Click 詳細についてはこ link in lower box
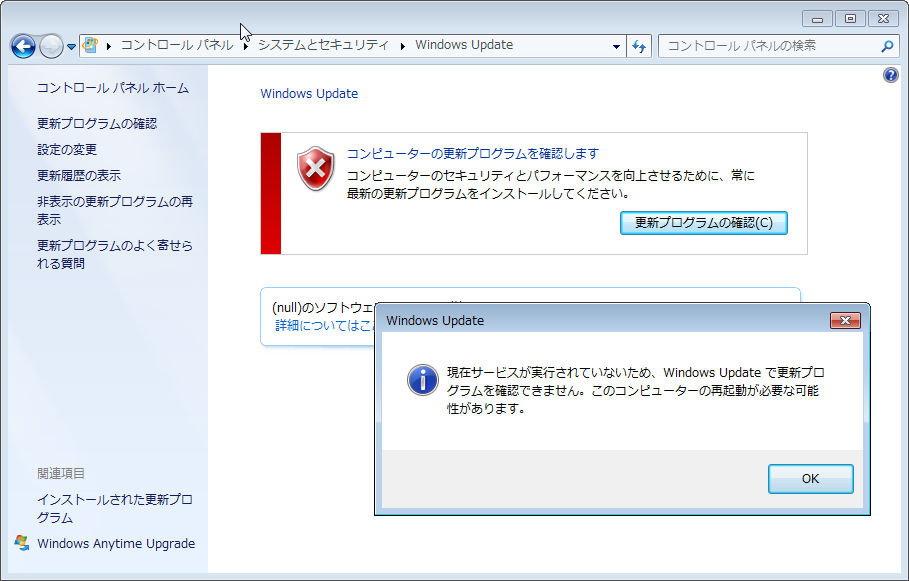909x581 pixels. pos(325,325)
